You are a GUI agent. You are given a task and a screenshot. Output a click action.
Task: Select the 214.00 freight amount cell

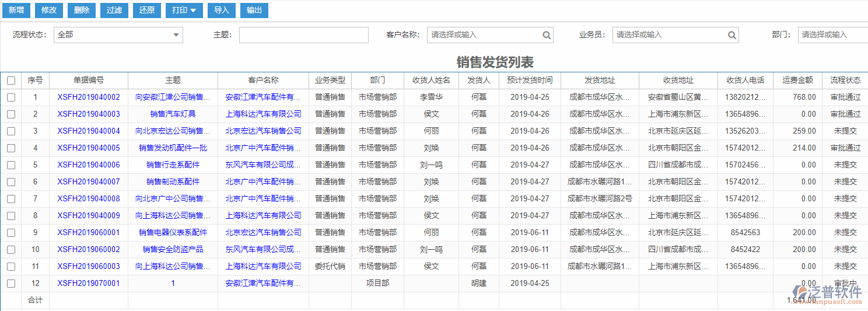pos(797,148)
